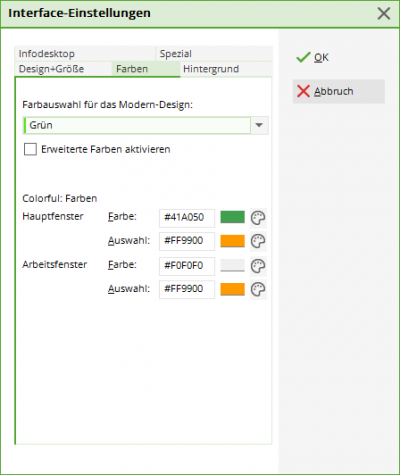Image resolution: width=400 pixels, height=475 pixels.
Task: Click the Grün combo box field
Action: (137, 125)
